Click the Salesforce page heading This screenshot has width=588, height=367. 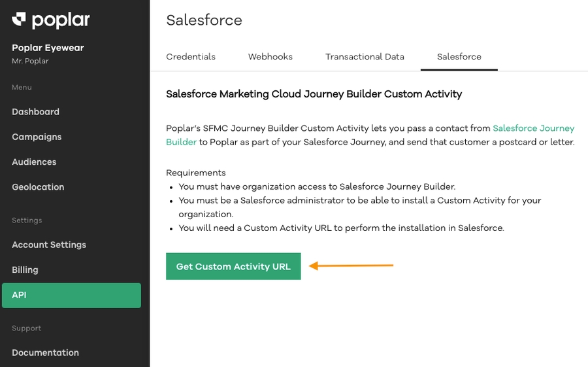click(204, 20)
